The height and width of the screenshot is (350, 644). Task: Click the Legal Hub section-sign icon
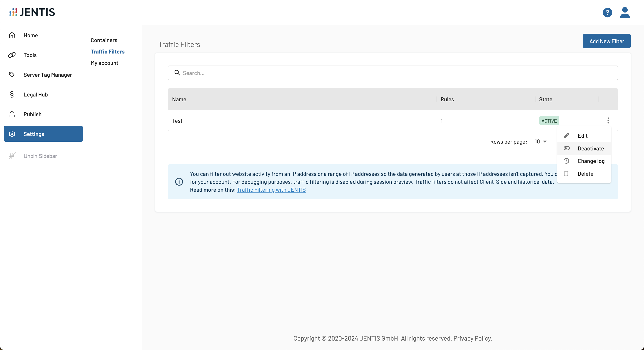(x=12, y=94)
